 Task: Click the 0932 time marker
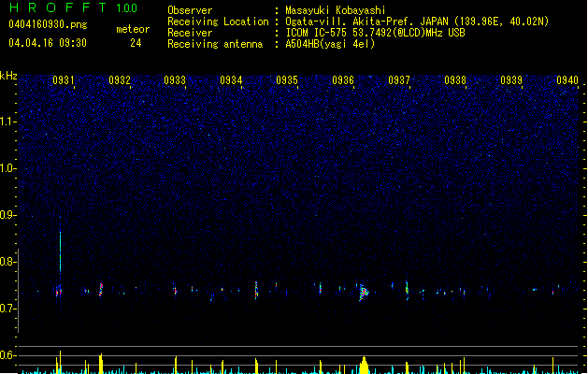point(120,80)
